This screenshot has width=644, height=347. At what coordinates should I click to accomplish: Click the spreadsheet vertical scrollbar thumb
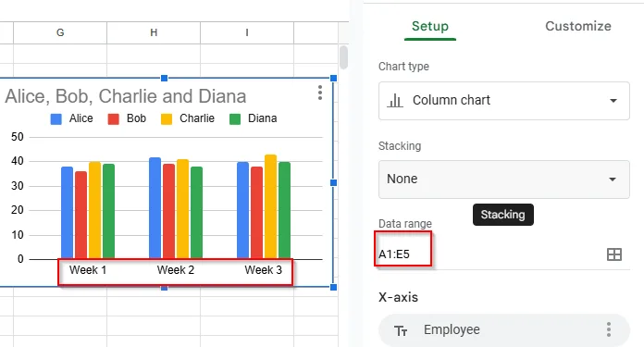click(344, 57)
